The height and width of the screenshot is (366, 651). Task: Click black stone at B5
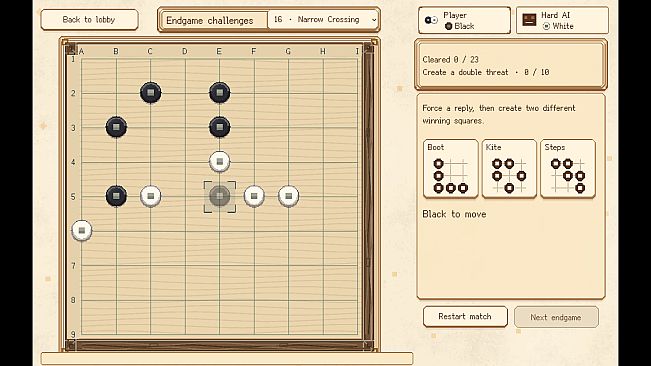pos(116,196)
